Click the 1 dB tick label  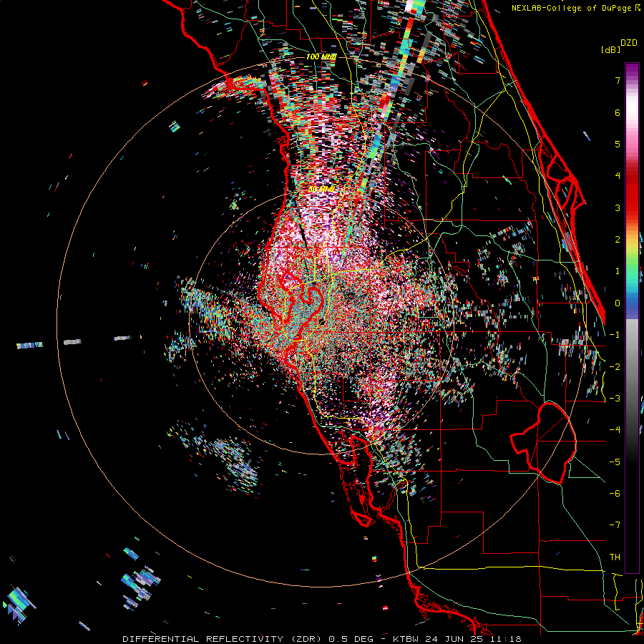pyautogui.click(x=618, y=271)
